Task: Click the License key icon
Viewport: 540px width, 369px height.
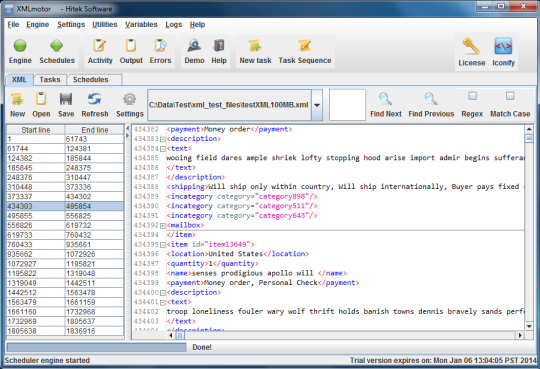Action: tap(471, 47)
